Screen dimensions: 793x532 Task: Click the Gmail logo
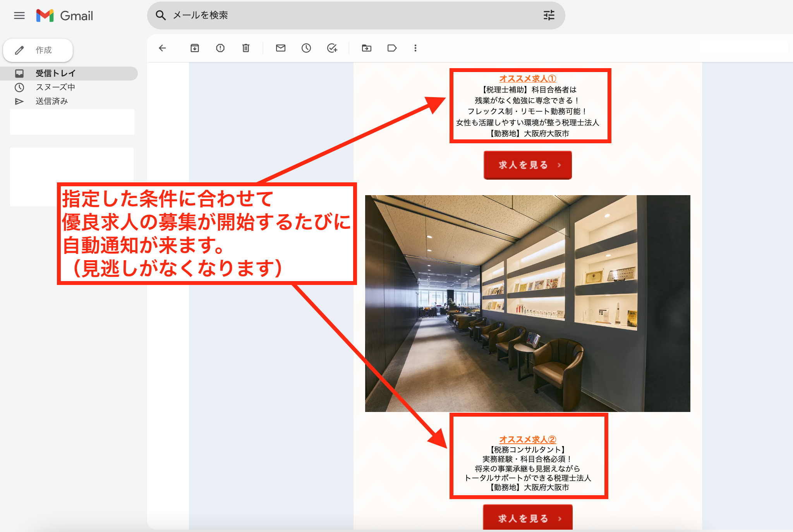pos(65,15)
